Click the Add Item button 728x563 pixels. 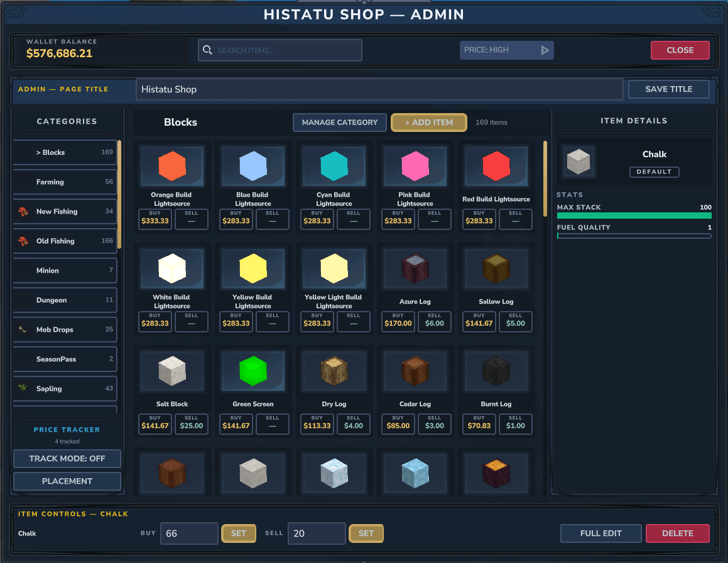click(x=429, y=122)
